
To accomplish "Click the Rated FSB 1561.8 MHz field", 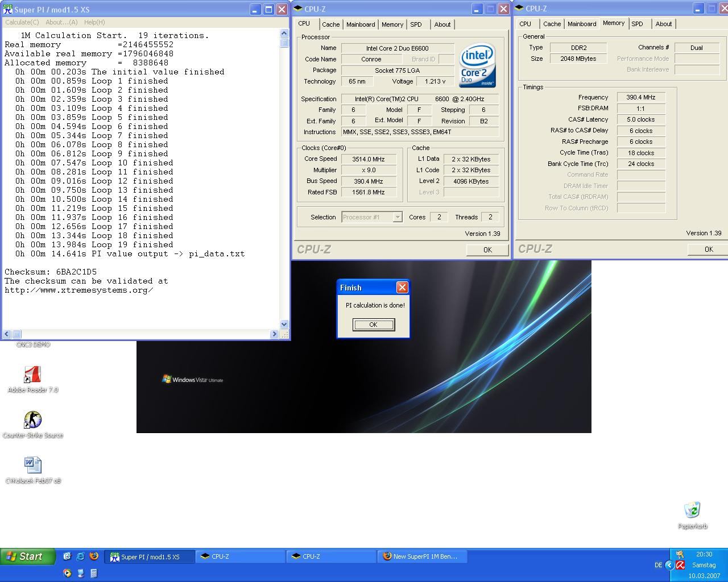I will tap(369, 192).
